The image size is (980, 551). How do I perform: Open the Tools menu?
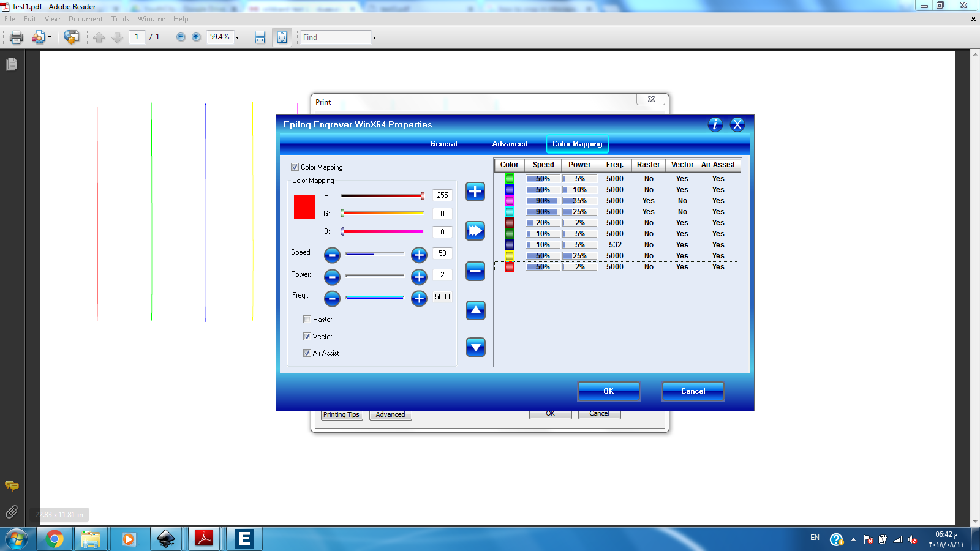click(x=120, y=19)
